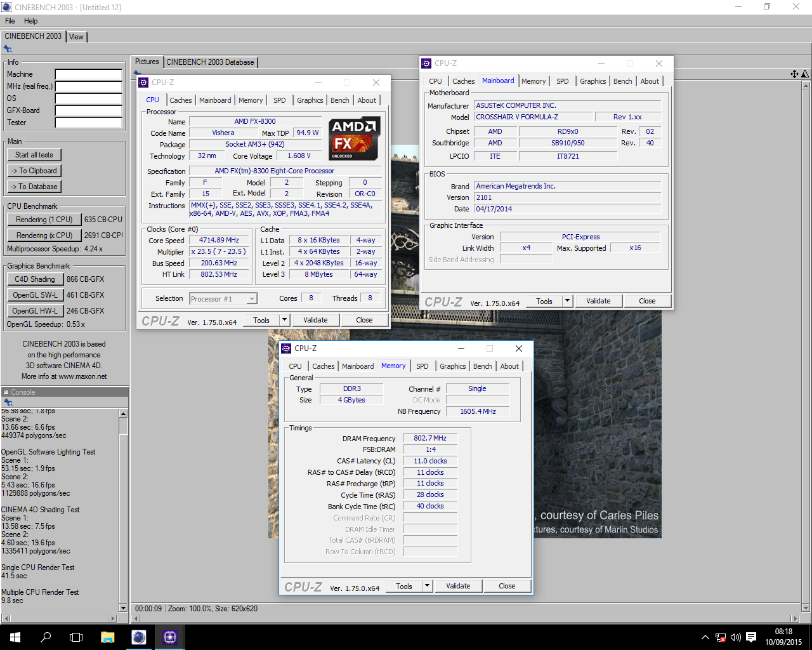Open Memory tab in Mainboard window
Image resolution: width=812 pixels, height=650 pixels.
534,81
